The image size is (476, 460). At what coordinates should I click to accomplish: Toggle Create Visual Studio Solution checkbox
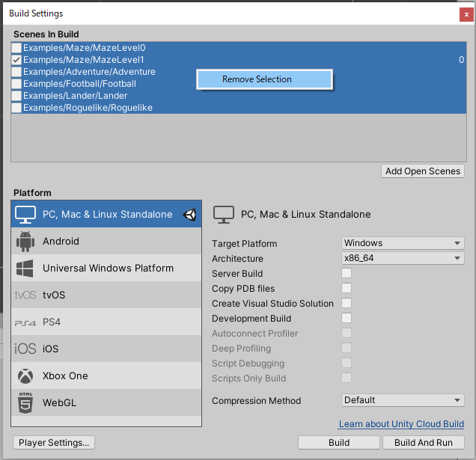tap(347, 303)
